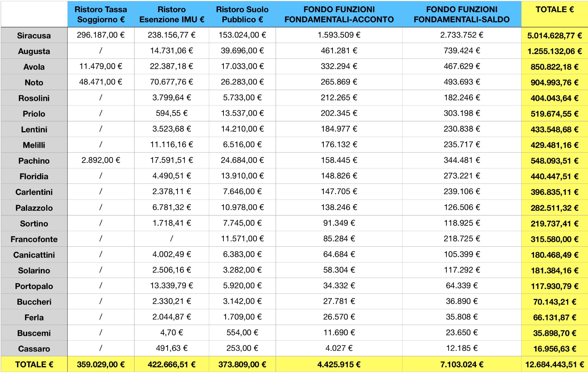
Task: Click the grand total 12.684.443,51 € cell
Action: (554, 365)
